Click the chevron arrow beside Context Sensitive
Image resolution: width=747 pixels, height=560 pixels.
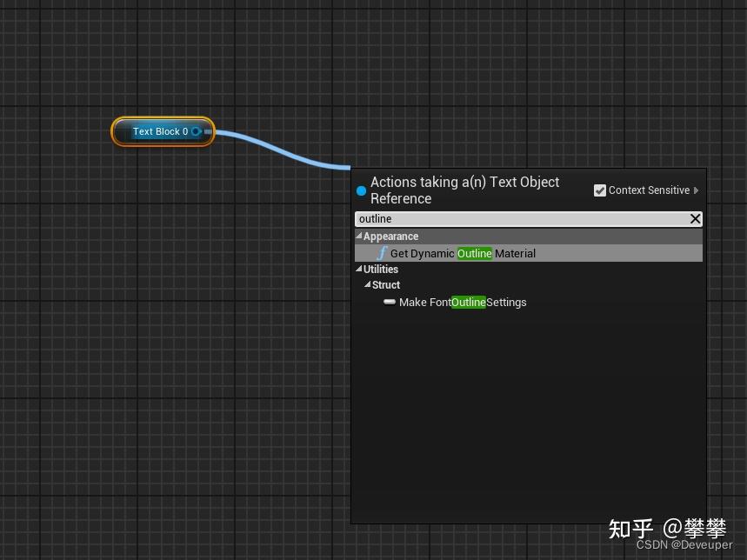click(696, 190)
